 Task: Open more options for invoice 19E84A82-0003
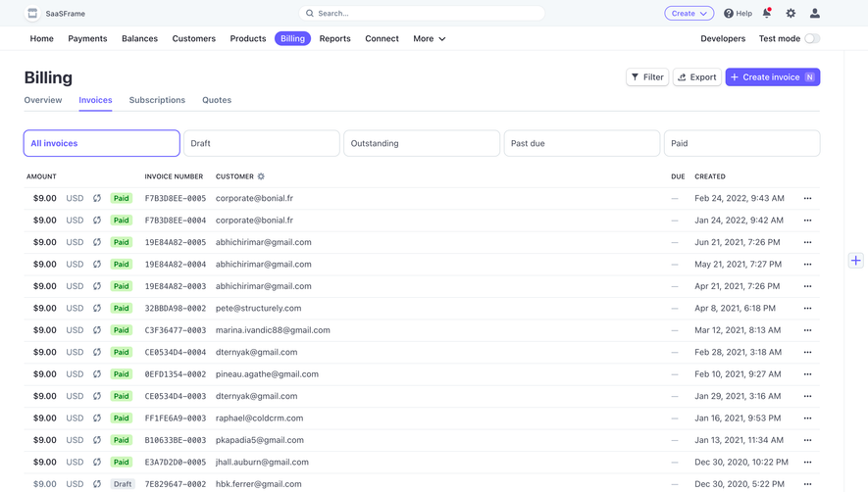tap(807, 286)
